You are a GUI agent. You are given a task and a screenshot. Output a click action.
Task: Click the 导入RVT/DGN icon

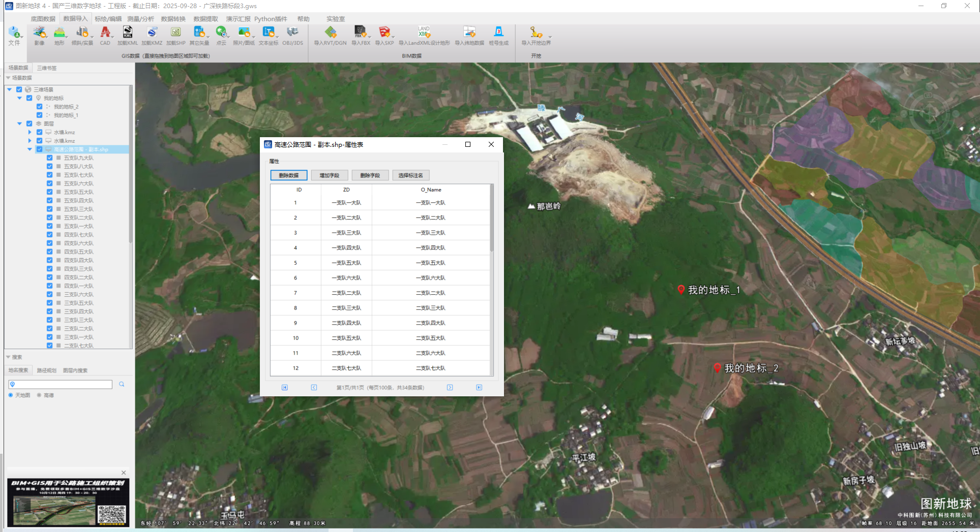[331, 33]
